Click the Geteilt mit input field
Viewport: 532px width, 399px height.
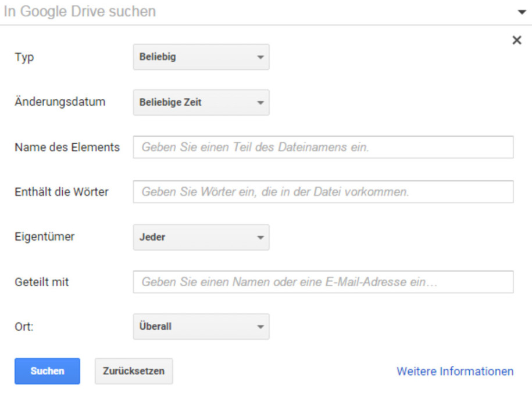[323, 282]
